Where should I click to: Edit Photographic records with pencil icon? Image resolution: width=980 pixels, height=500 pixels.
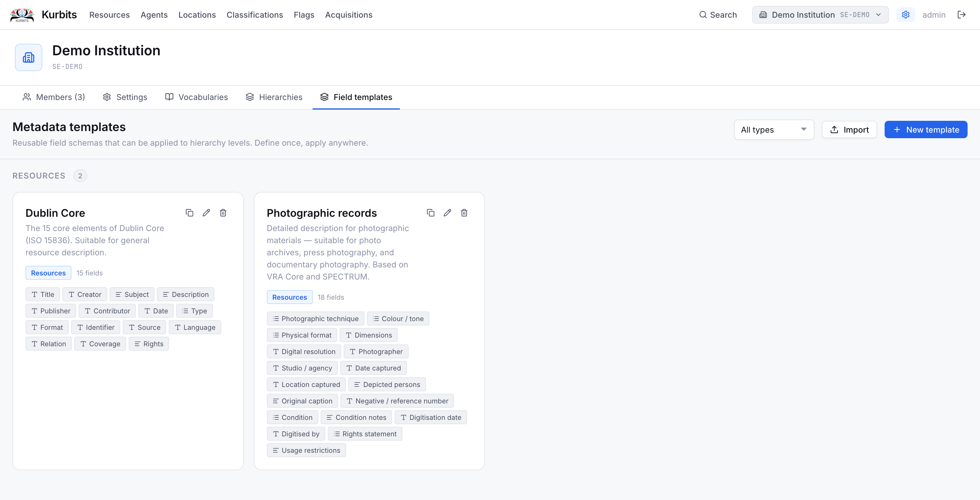pyautogui.click(x=447, y=213)
